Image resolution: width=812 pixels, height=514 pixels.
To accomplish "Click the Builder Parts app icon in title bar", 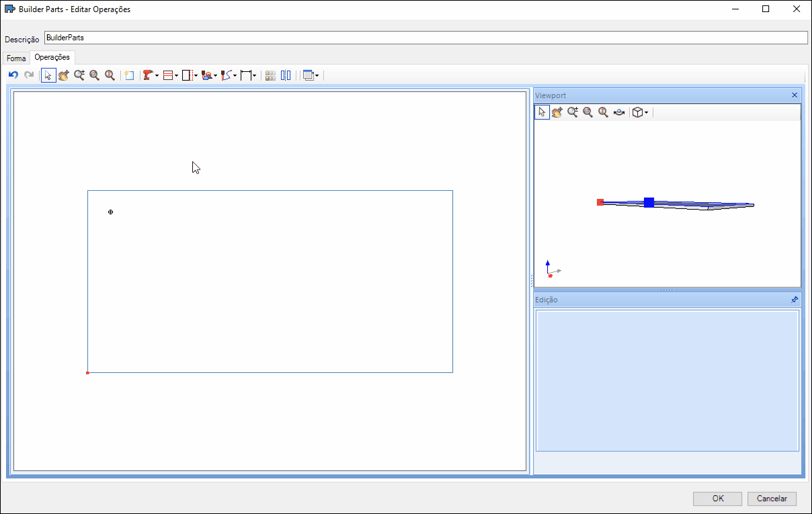I will coord(10,9).
